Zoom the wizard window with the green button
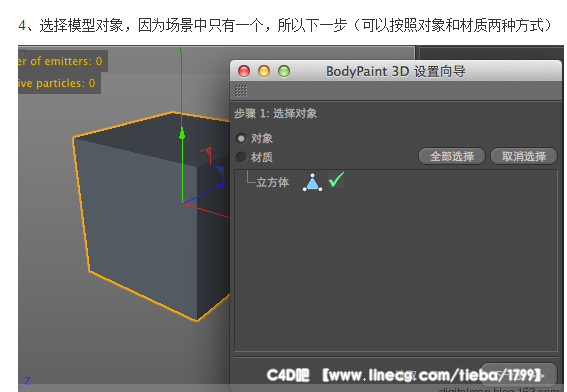The width and height of the screenshot is (567, 392). pos(284,71)
